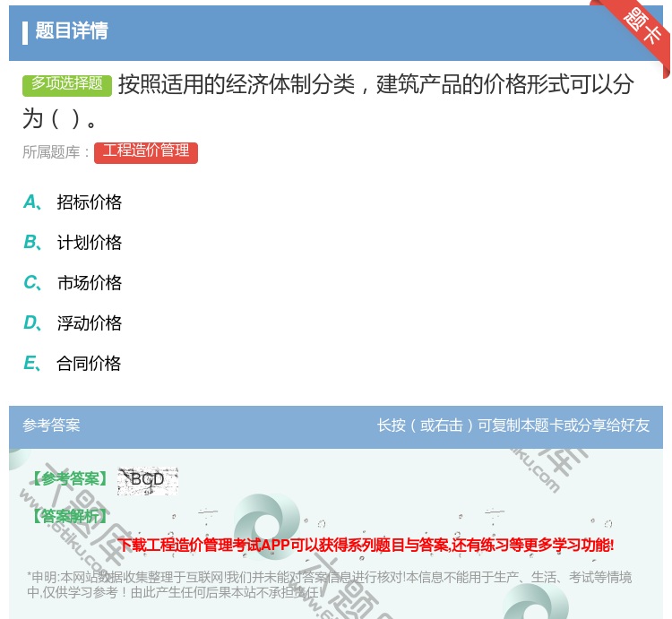Click the 【答案解析】 green label

[x=70, y=516]
